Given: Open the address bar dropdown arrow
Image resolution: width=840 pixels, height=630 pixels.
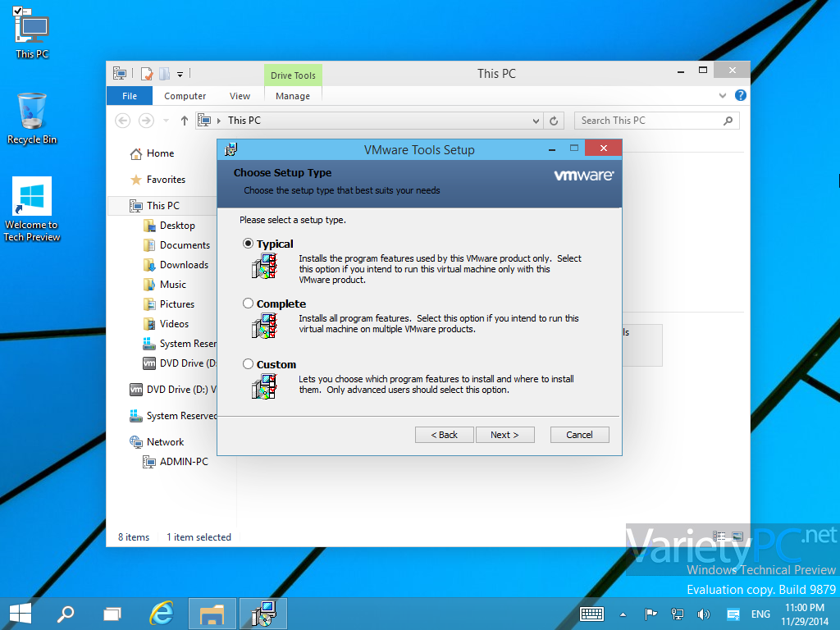Looking at the screenshot, I should [x=536, y=120].
